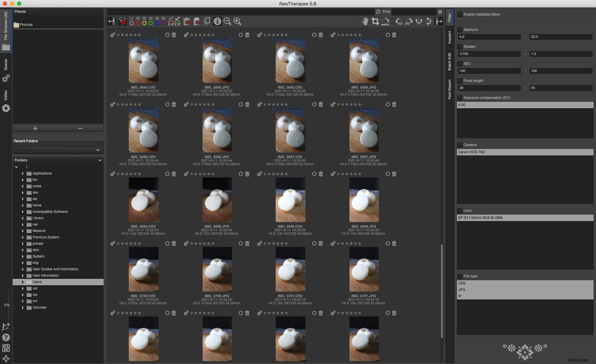The height and width of the screenshot is (364, 596).
Task: Enable the Aperture filter checkbox
Action: tap(460, 29)
